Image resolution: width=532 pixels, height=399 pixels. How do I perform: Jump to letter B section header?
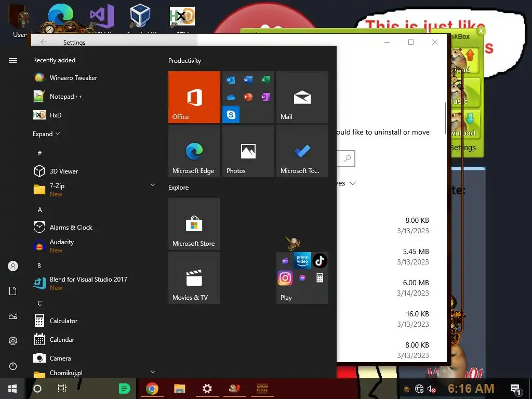(39, 265)
